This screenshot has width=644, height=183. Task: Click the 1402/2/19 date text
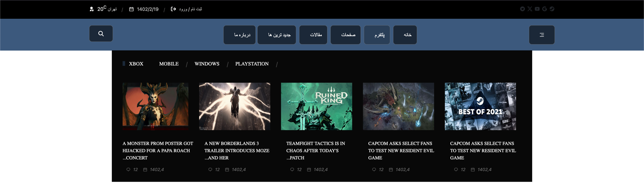click(x=148, y=9)
